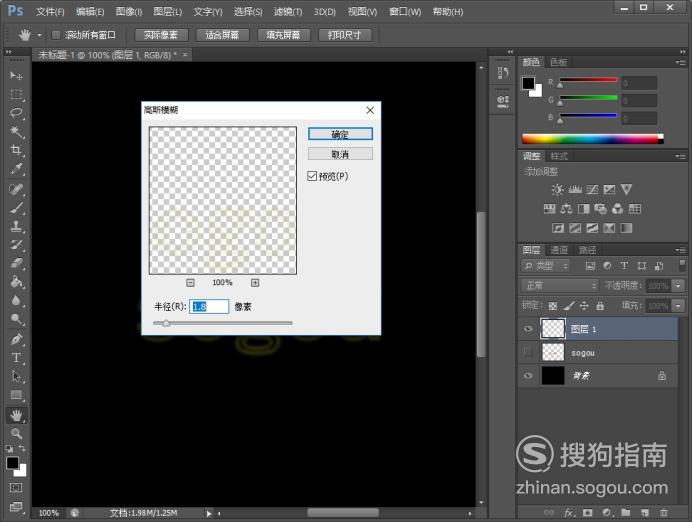Select the Move tool
The width and height of the screenshot is (692, 522).
pos(16,75)
